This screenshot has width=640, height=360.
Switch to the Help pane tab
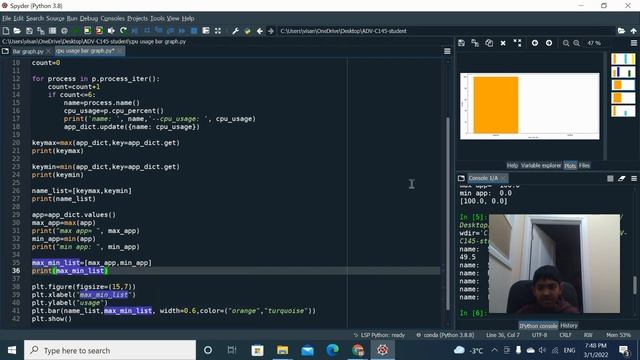pyautogui.click(x=512, y=165)
